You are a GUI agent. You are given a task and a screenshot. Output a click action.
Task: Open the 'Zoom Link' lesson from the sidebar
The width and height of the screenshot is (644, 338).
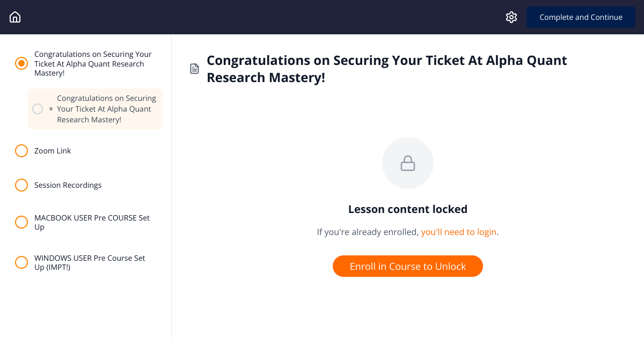point(53,151)
